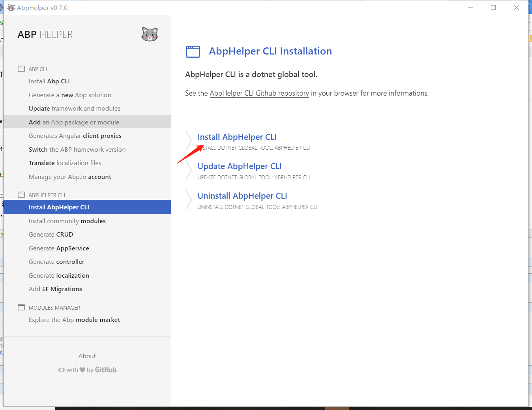Screen dimensions: 532x410
Task: Open Add EF Migrations page
Action: click(x=87, y=289)
